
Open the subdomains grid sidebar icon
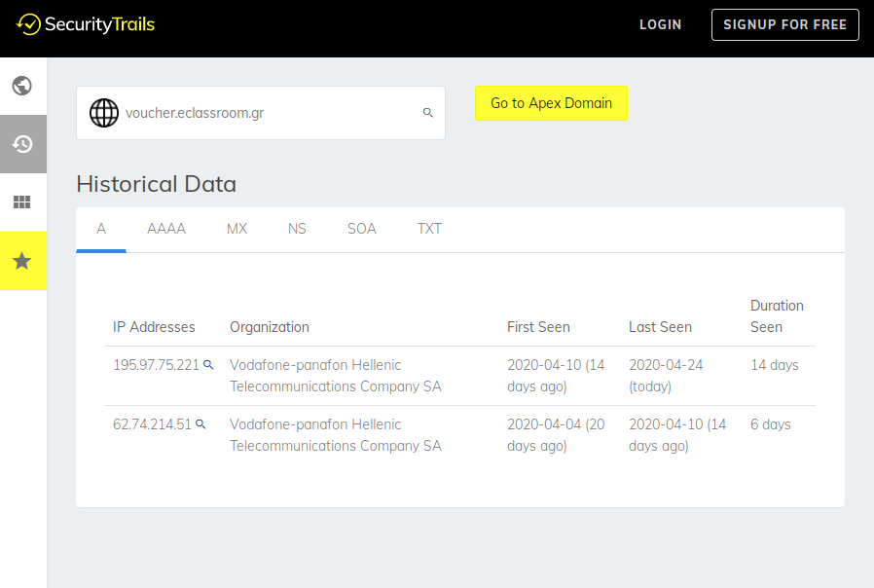point(22,202)
